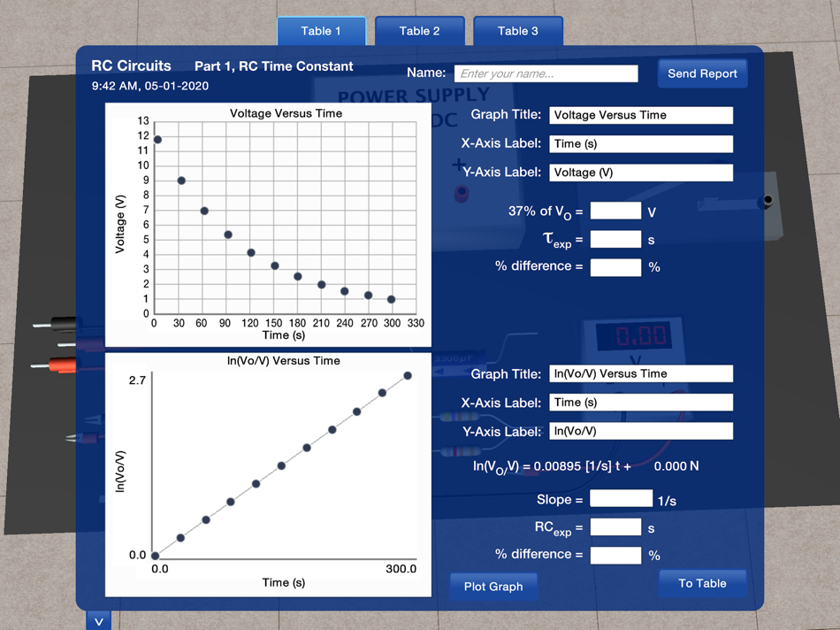Click the upper % difference field
840x630 pixels.
pyautogui.click(x=615, y=267)
